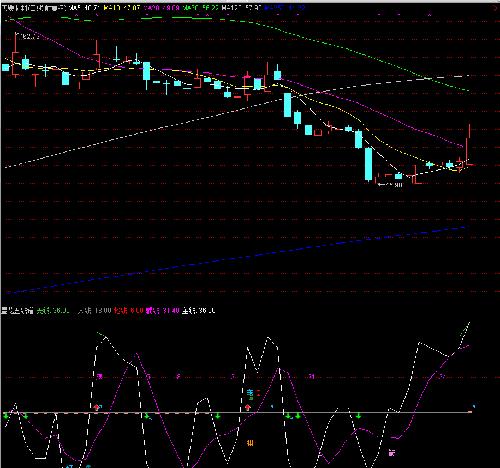
Task: Click the first magenta marker on the upper dotted line
Action: point(99,377)
